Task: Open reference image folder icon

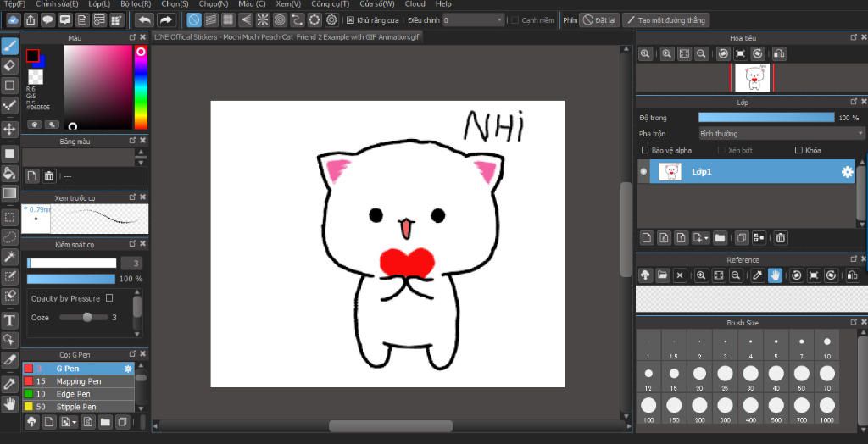Action: [663, 275]
